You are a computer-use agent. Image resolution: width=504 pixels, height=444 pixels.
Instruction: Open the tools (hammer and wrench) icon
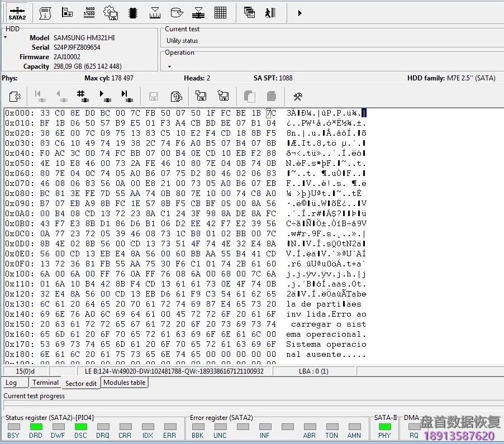point(298,96)
